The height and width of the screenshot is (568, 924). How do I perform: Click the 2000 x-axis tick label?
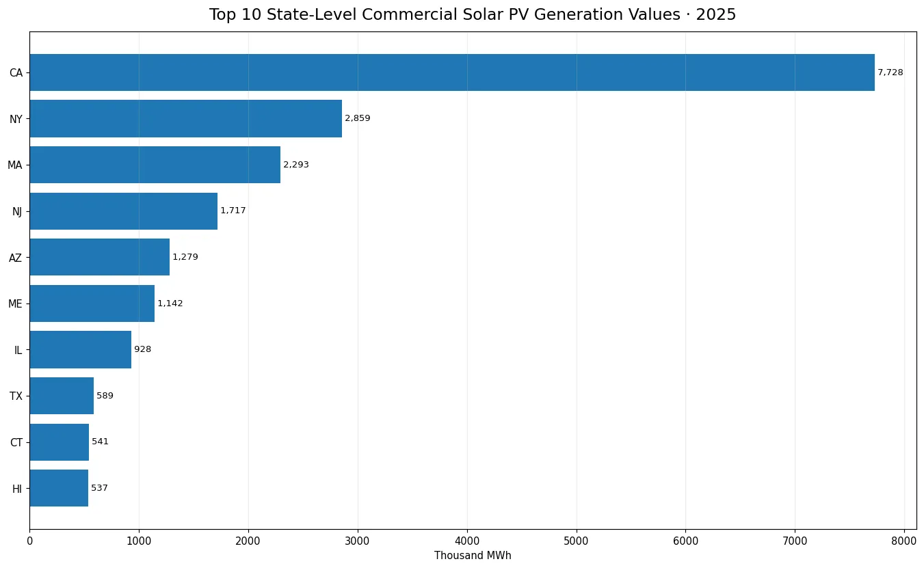point(248,540)
